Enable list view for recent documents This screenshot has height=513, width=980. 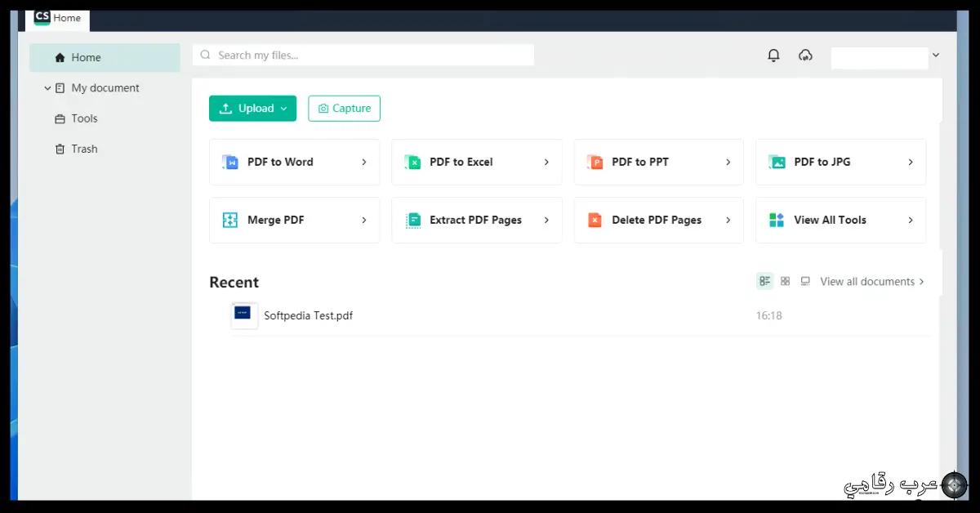[x=764, y=280]
